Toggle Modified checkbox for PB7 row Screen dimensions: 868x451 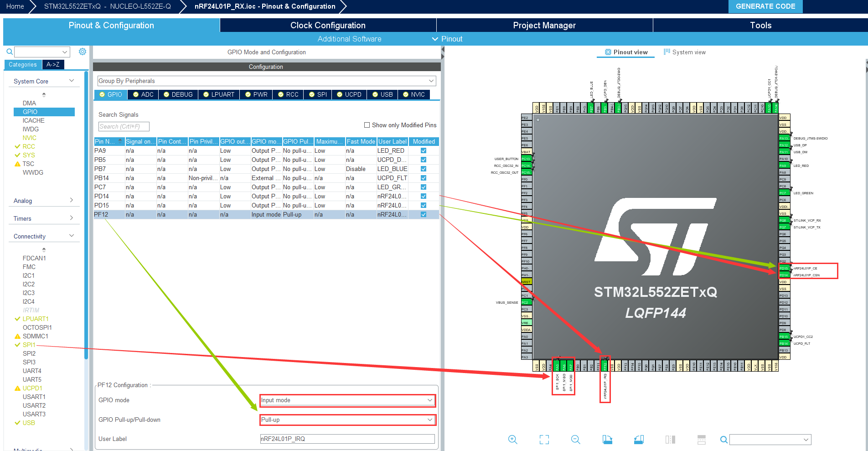424,169
